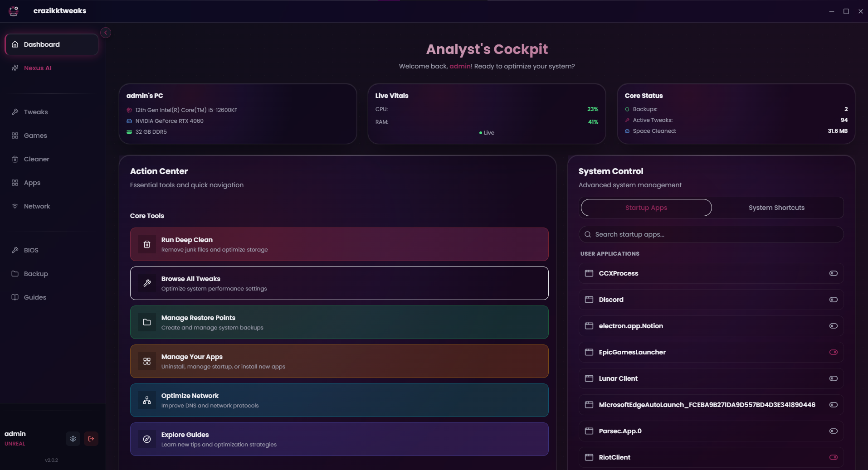Click the folder icon on Manage Restore Points
The width and height of the screenshot is (868, 470).
[x=147, y=322]
